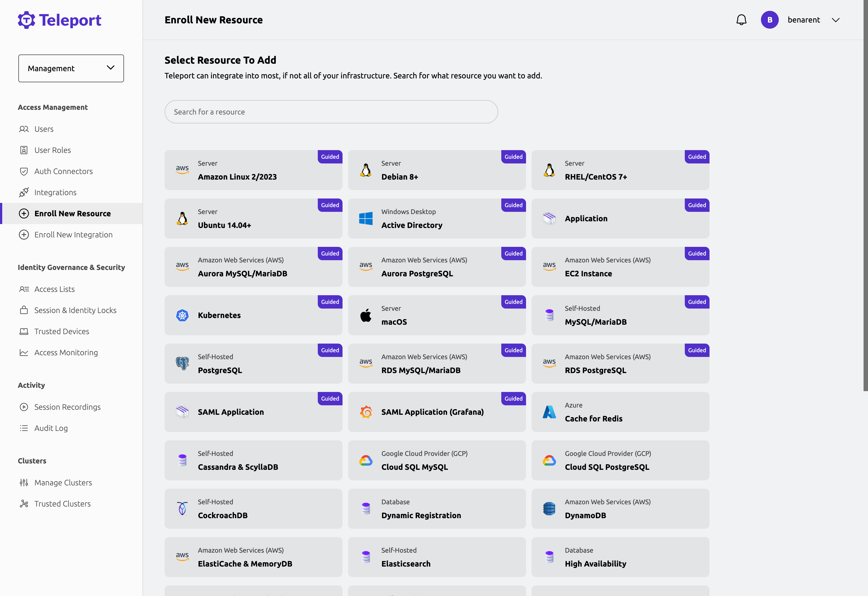The width and height of the screenshot is (868, 596).
Task: Click the Kubernetes wheel icon
Action: [x=182, y=316]
